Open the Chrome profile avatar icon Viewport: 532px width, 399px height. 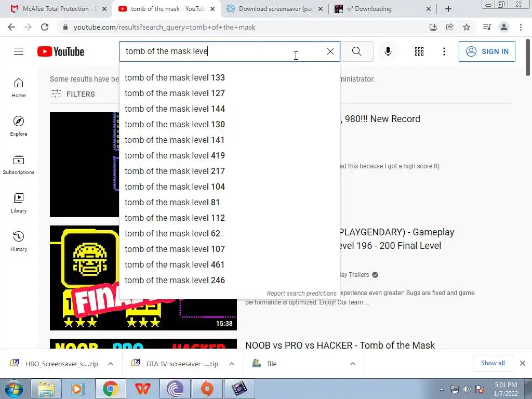click(504, 27)
